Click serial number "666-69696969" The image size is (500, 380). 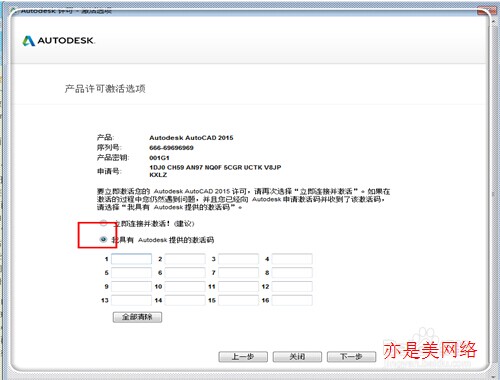(x=171, y=148)
